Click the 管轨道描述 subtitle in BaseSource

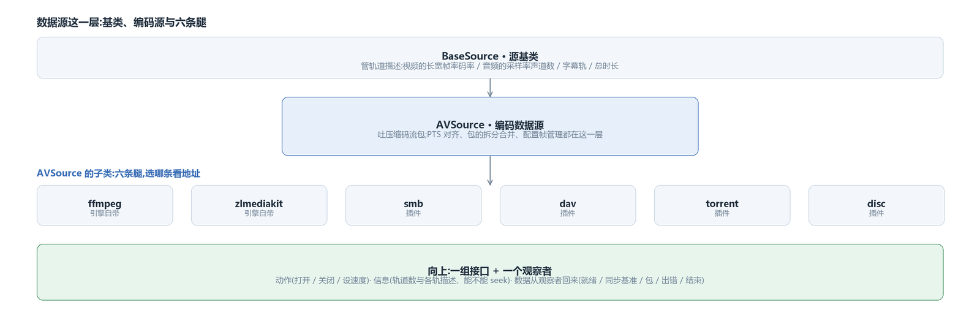490,66
